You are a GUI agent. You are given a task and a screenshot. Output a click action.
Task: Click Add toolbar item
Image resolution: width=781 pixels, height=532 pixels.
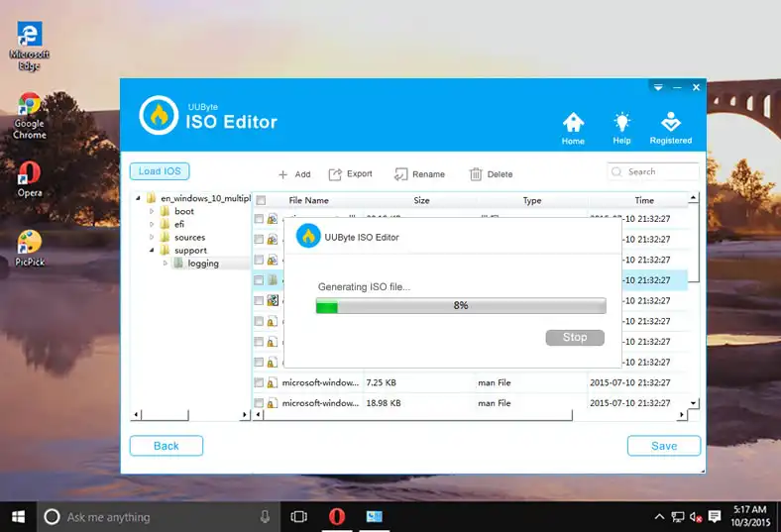(x=294, y=174)
